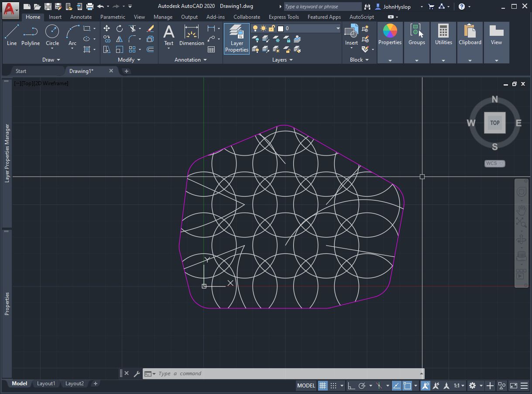The width and height of the screenshot is (532, 394).
Task: Open the Layer Properties manager
Action: [x=237, y=38]
